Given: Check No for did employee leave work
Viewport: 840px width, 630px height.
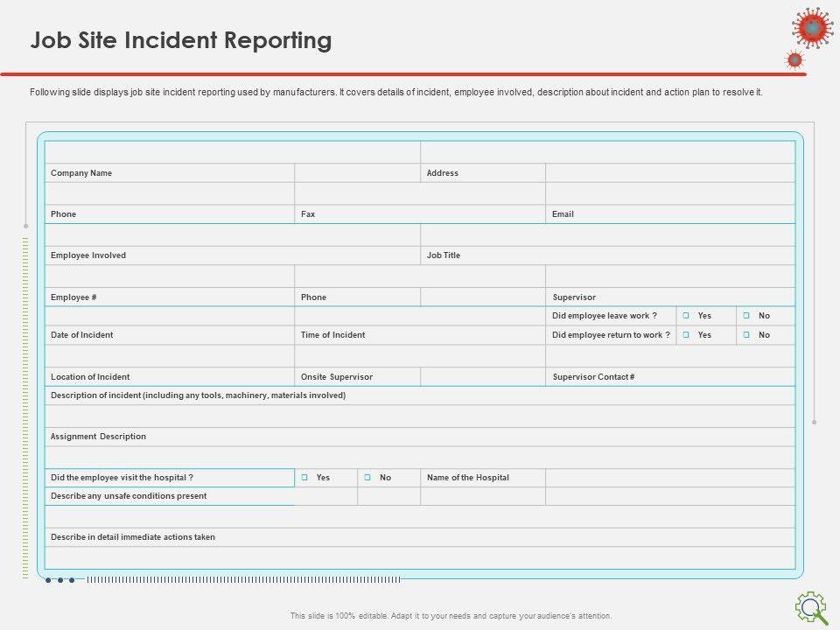Looking at the screenshot, I should [746, 316].
